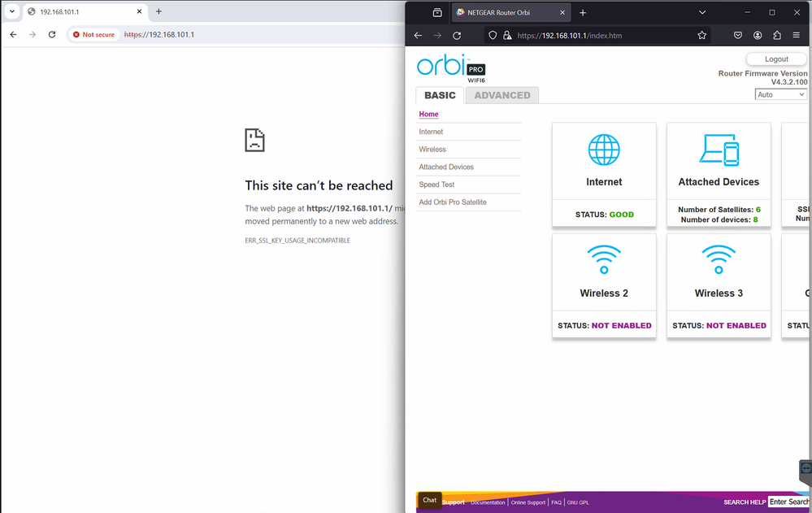Click the Search Help input field
The image size is (812, 513).
[788, 502]
